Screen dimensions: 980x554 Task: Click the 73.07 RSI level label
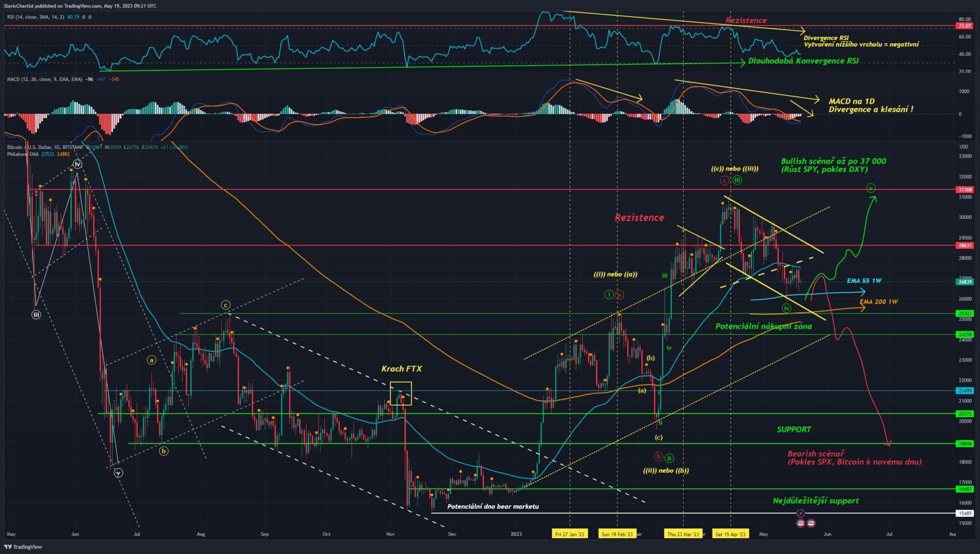(964, 25)
